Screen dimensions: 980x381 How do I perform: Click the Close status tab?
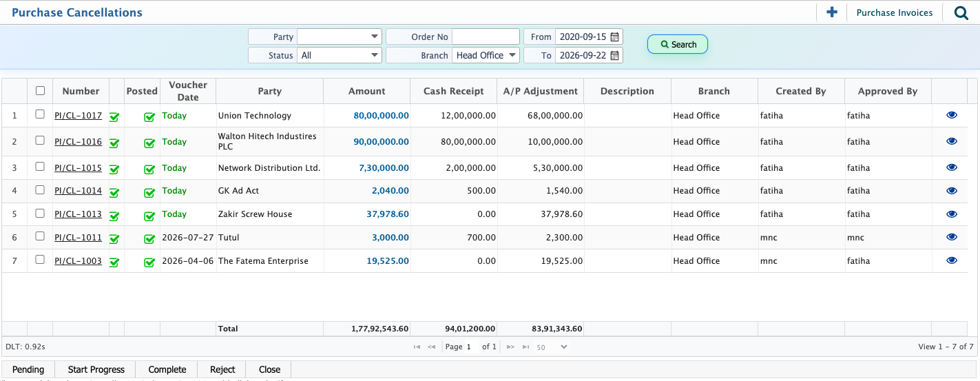point(269,369)
